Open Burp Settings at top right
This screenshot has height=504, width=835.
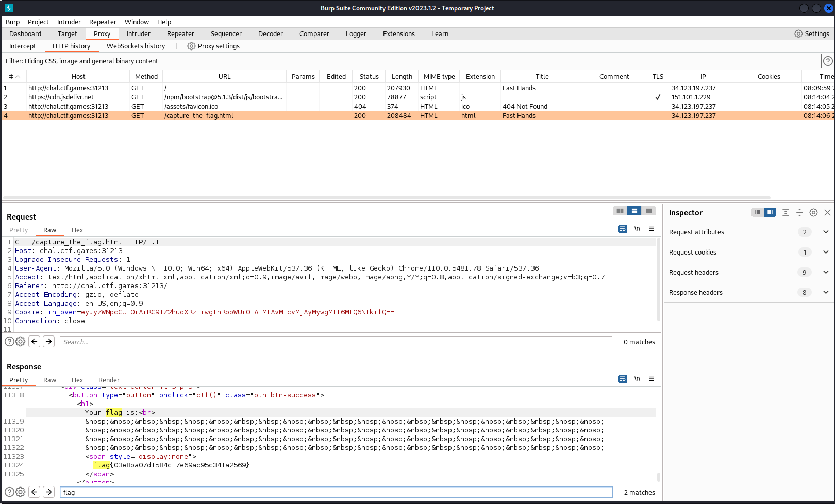click(x=812, y=33)
